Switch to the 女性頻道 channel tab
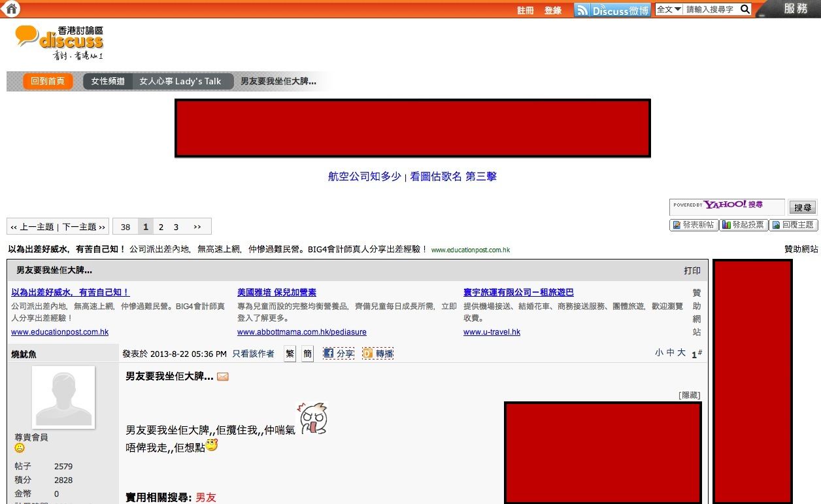This screenshot has height=504, width=821. (x=107, y=81)
